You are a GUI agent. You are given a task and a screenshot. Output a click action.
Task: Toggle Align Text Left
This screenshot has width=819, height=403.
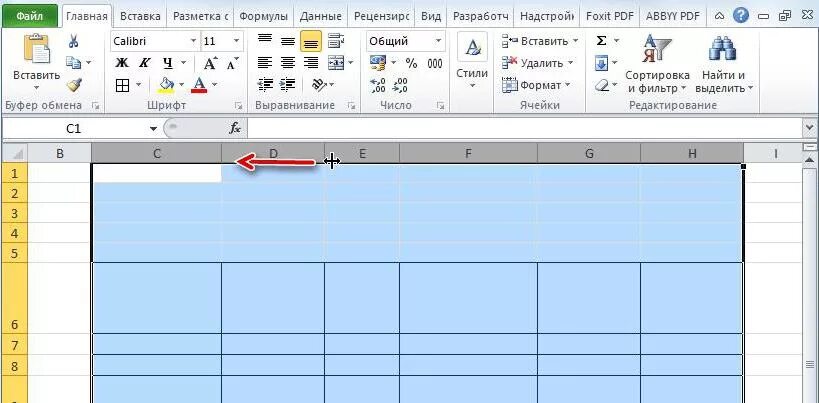[x=265, y=63]
